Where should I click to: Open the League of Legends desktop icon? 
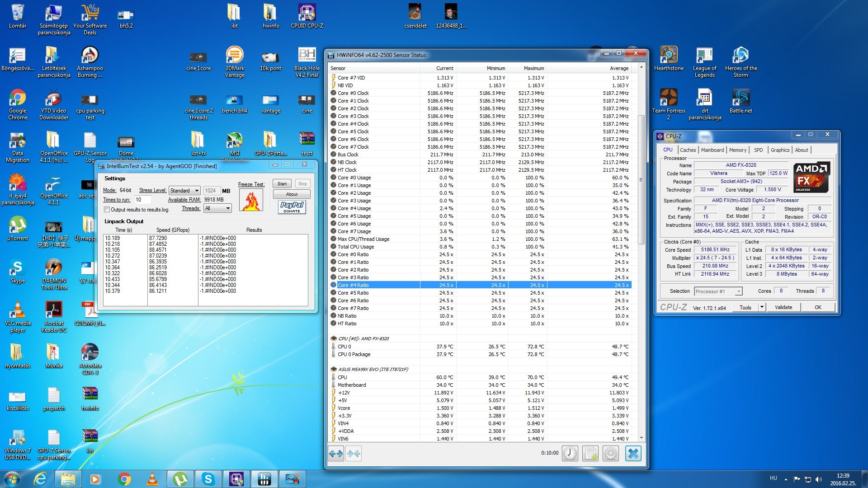point(704,62)
